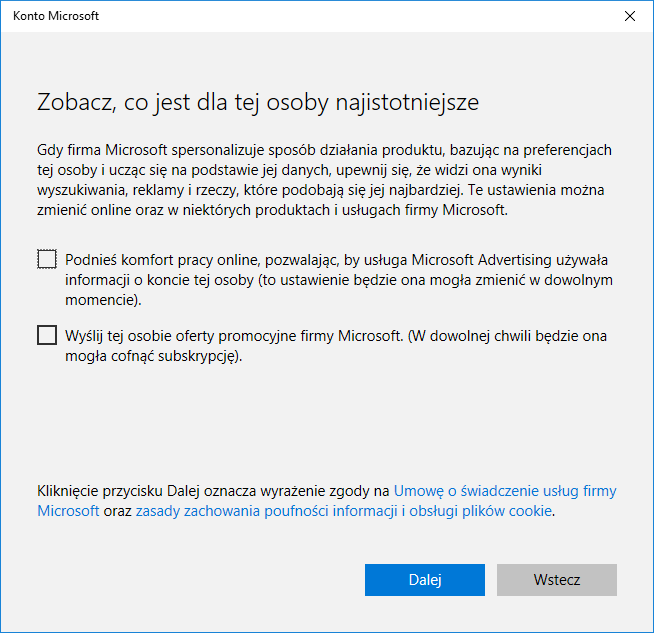Tick the promotional offers checkbox
The image size is (654, 633).
click(46, 336)
